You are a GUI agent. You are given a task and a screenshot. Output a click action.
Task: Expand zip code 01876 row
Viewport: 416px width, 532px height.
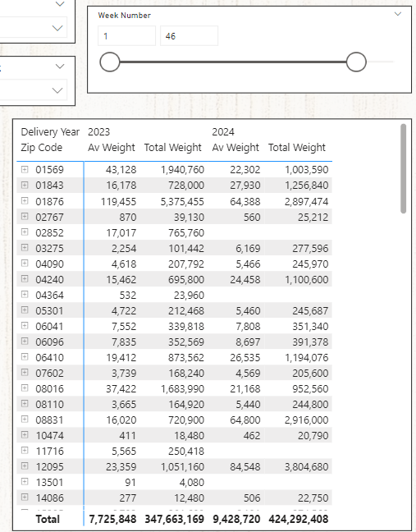25,201
